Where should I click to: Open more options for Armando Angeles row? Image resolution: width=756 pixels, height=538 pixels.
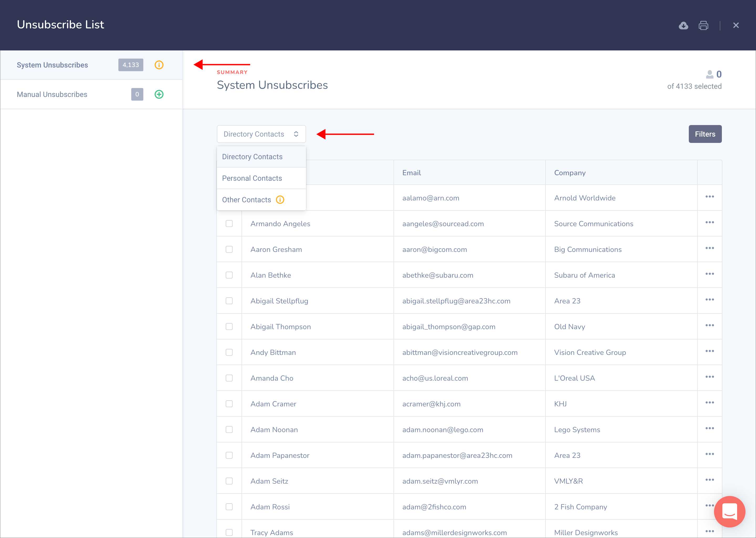click(x=710, y=222)
